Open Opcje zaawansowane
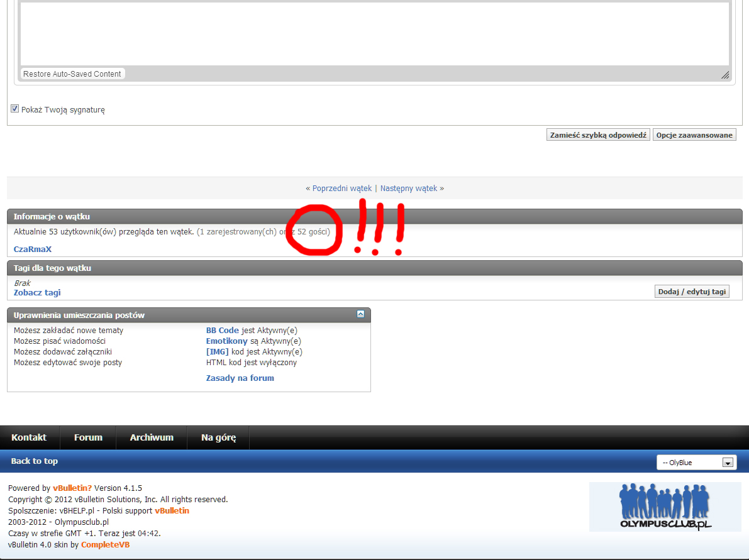Image resolution: width=749 pixels, height=560 pixels. (x=694, y=135)
